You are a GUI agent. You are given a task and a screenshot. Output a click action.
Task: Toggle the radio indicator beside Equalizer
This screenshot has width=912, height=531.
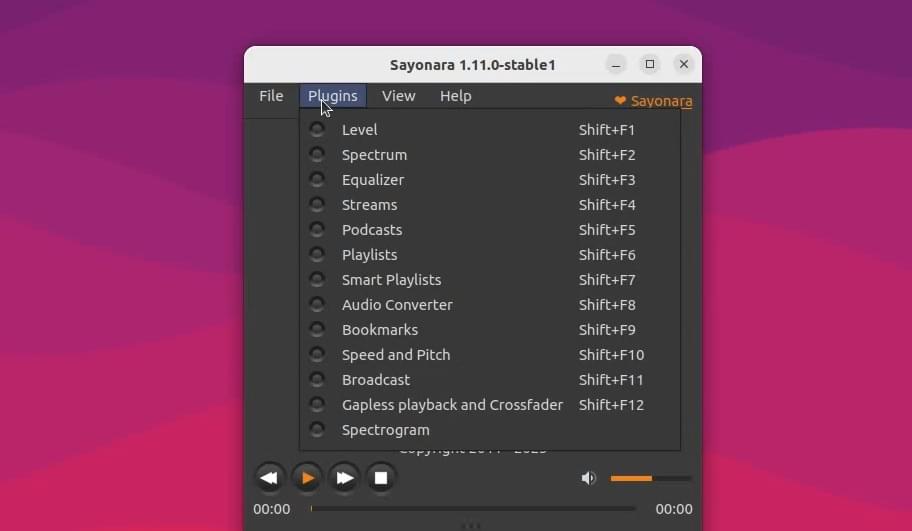tap(317, 179)
